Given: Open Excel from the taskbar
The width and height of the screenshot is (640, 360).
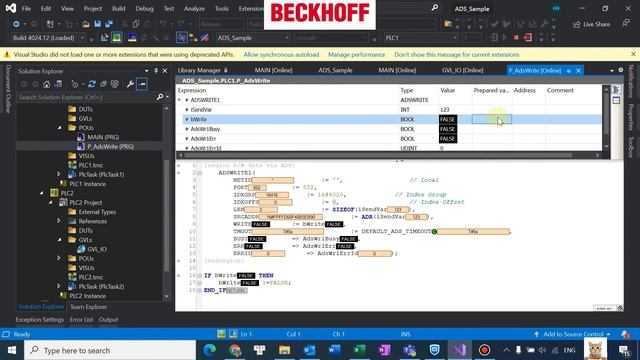Looking at the screenshot, I should click(359, 350).
